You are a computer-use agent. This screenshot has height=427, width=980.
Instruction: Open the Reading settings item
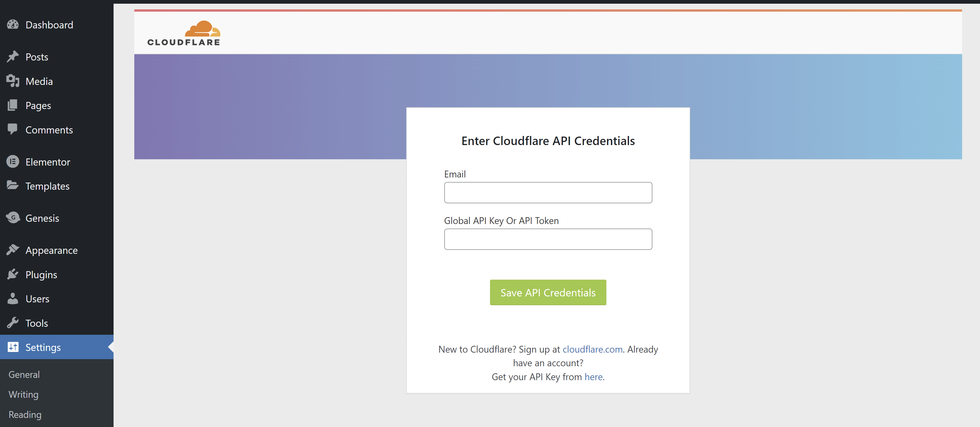click(x=24, y=415)
